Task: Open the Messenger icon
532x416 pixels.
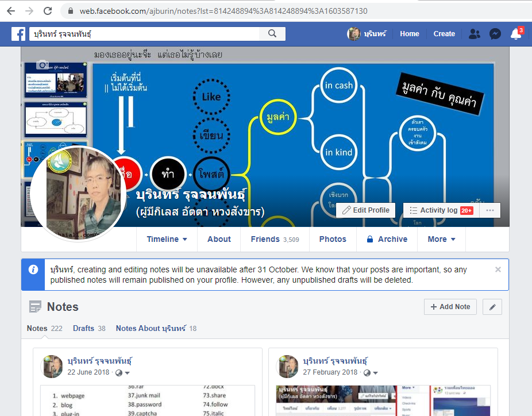Action: click(x=495, y=34)
